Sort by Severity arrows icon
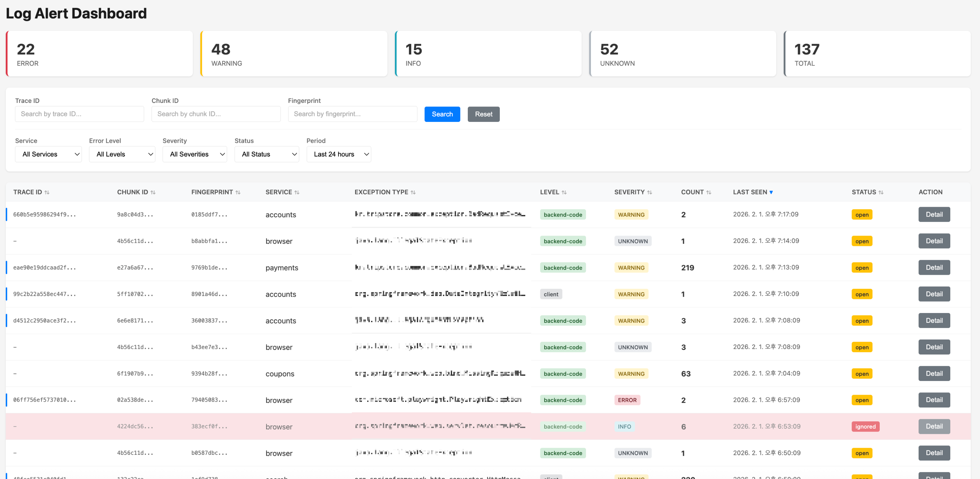This screenshot has width=980, height=479. coord(649,192)
